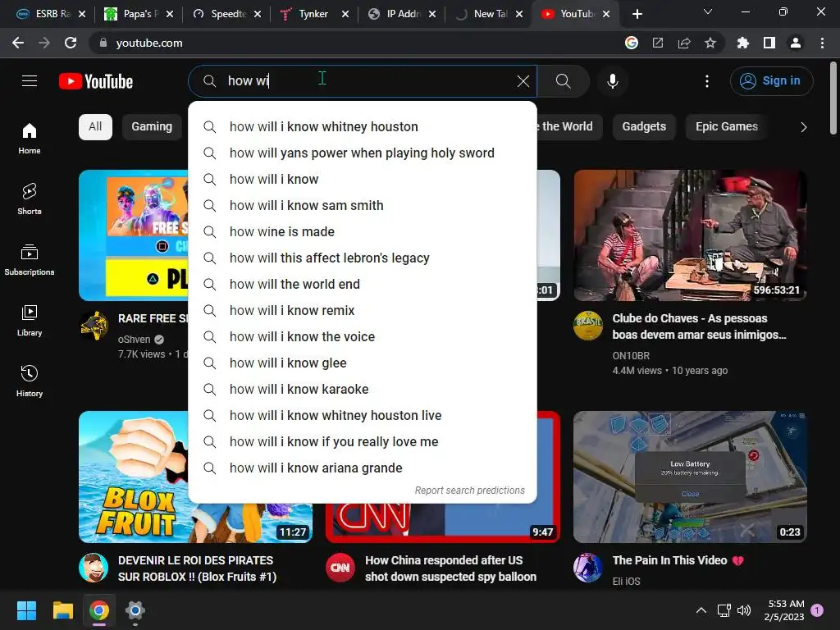Click into the YouTube search input field
Screen dimensions: 840x630
coord(364,81)
